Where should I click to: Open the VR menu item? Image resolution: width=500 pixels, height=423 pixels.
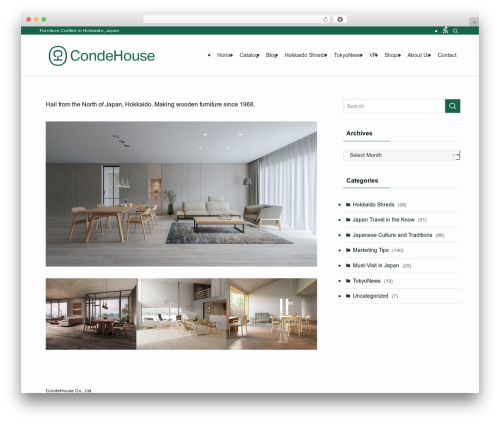pyautogui.click(x=373, y=55)
